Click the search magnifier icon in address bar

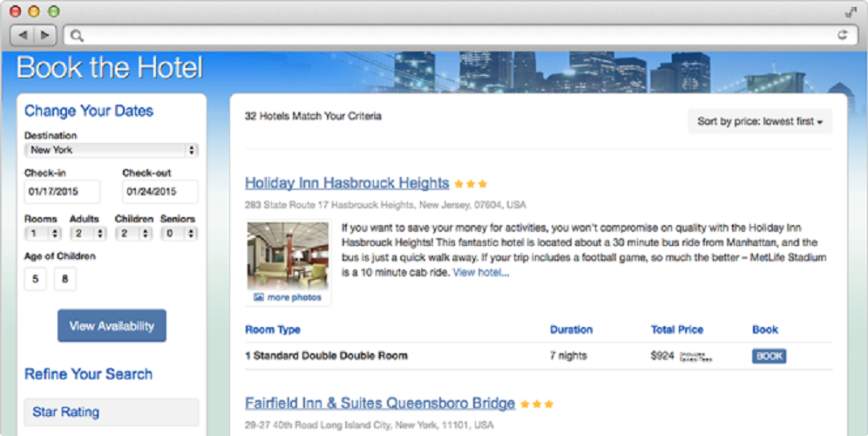(77, 36)
